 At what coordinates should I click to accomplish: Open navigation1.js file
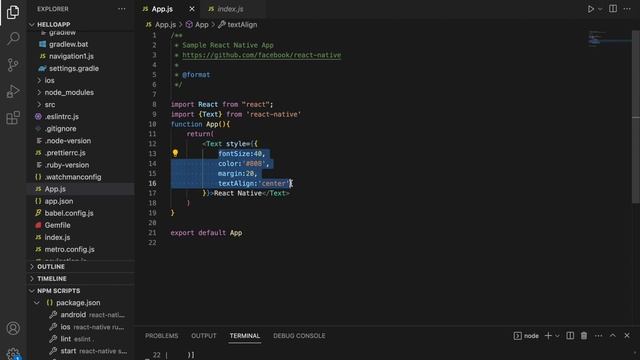click(81, 56)
